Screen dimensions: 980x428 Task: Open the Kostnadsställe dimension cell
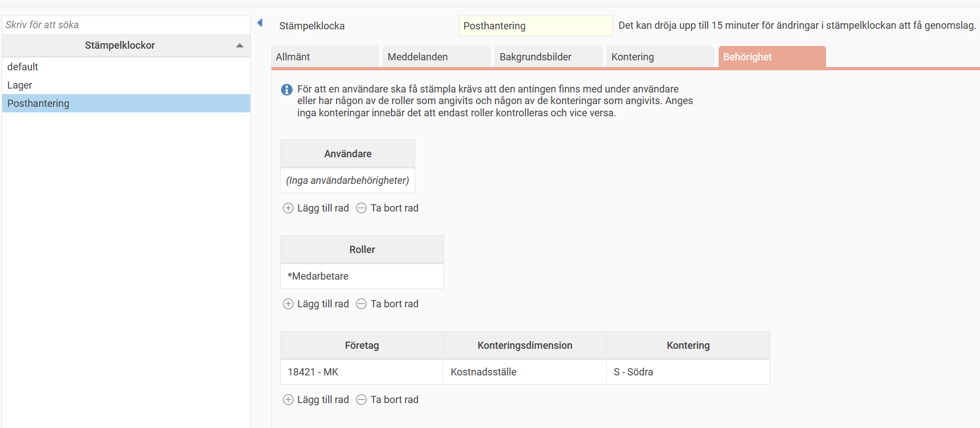524,372
